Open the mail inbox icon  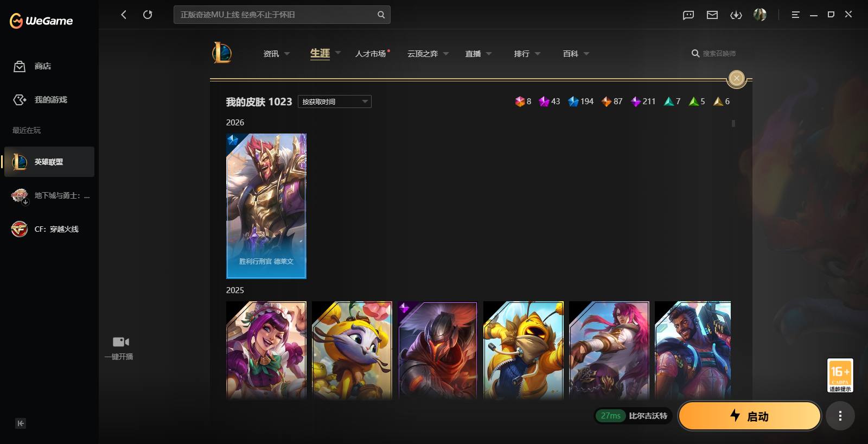pos(712,15)
